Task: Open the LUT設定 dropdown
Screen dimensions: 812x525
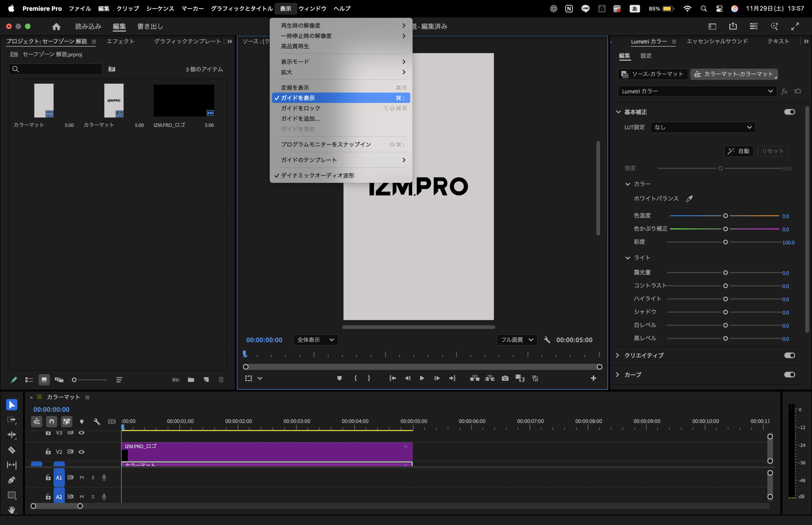Action: tap(703, 127)
